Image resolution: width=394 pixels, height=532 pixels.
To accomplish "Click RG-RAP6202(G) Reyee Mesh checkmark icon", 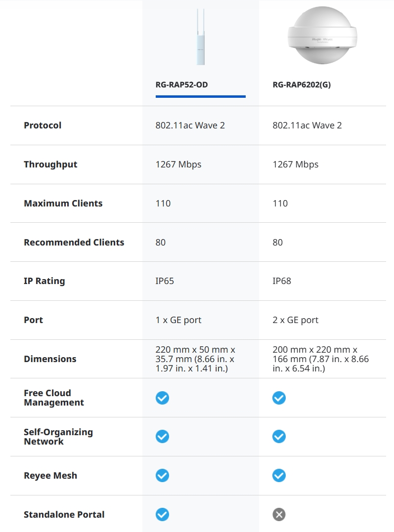I will 279,476.
